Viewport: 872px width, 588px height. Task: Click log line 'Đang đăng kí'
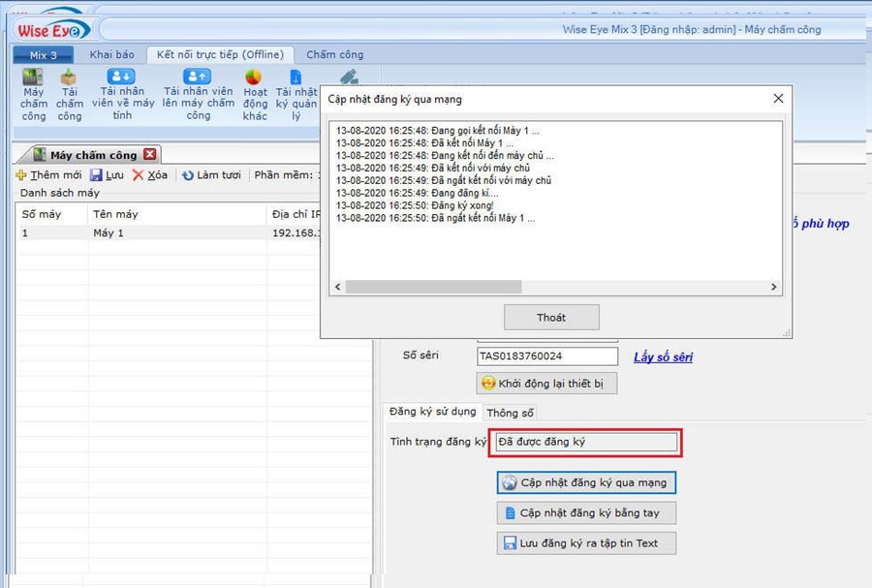click(x=417, y=193)
